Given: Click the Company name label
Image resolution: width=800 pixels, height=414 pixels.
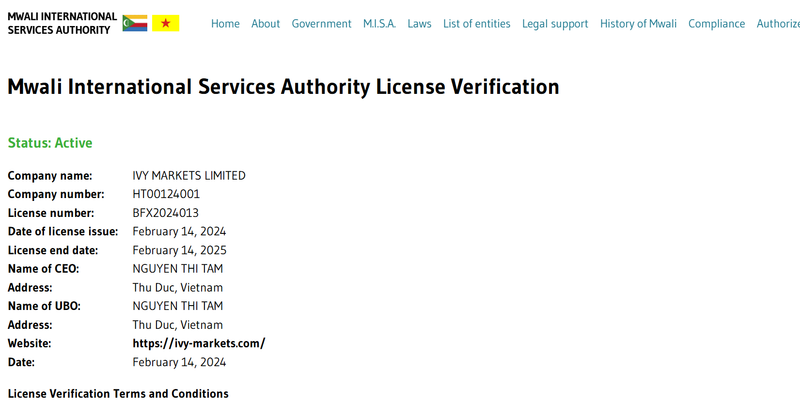Looking at the screenshot, I should pos(50,176).
